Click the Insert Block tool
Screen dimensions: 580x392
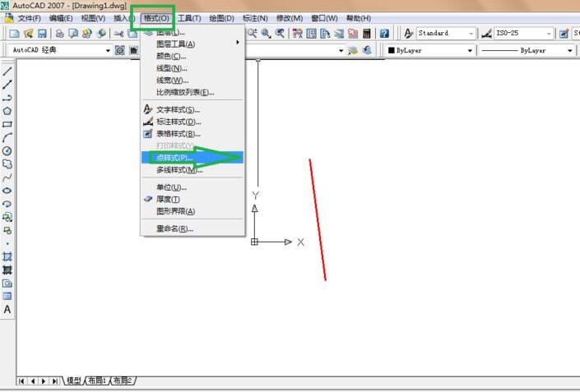7,217
